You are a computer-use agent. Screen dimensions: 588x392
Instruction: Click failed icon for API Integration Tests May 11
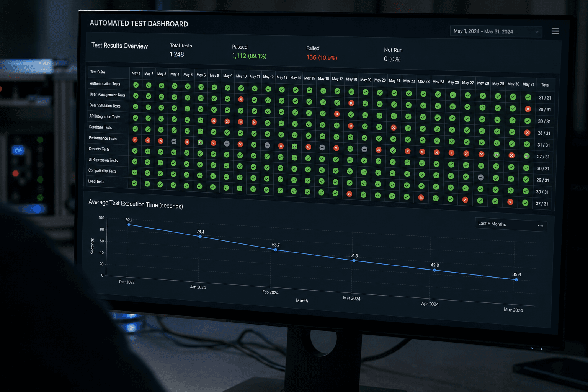click(254, 122)
